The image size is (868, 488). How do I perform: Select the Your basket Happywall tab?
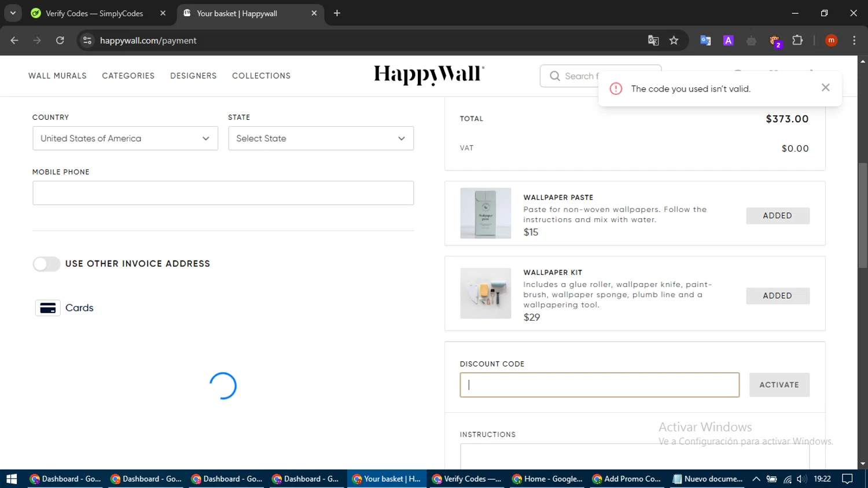coord(237,13)
